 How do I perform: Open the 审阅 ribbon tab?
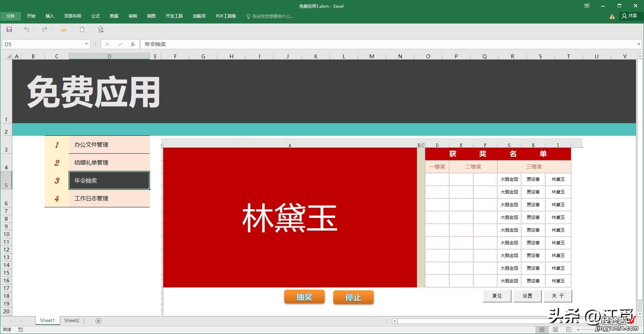(133, 16)
